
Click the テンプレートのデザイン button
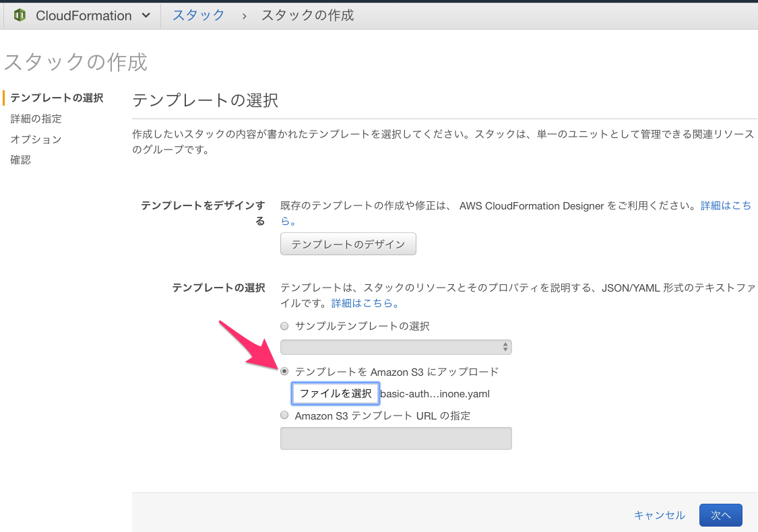348,244
